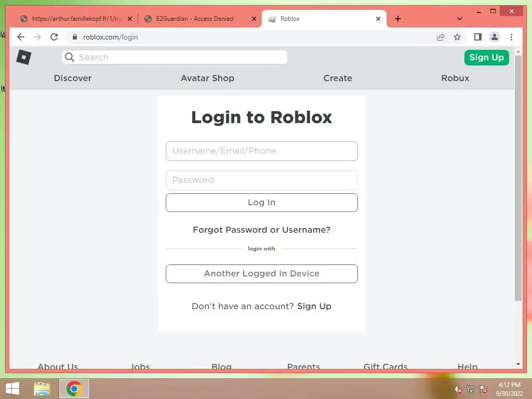
Task: Open the Chrome three-dot menu
Action: (x=511, y=37)
